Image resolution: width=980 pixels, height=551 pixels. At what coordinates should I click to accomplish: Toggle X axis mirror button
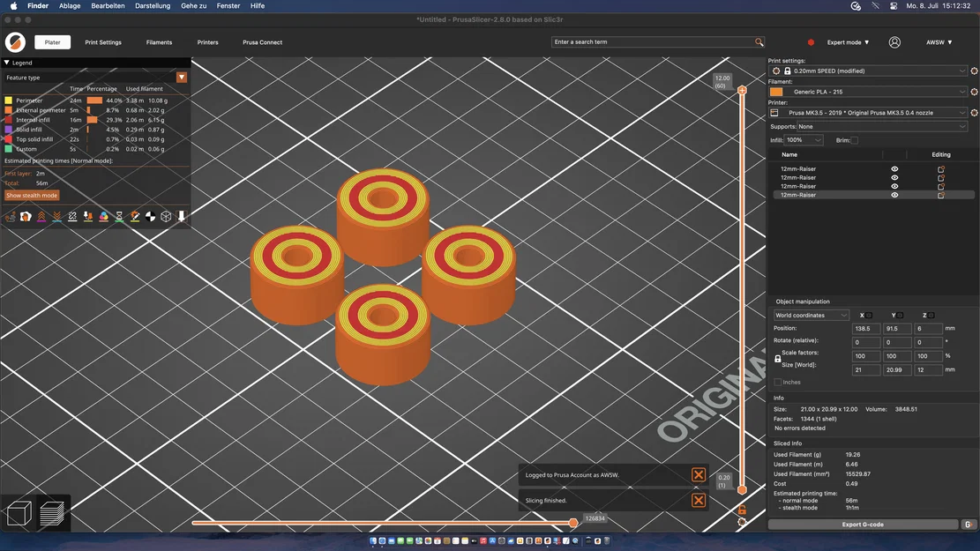point(869,316)
